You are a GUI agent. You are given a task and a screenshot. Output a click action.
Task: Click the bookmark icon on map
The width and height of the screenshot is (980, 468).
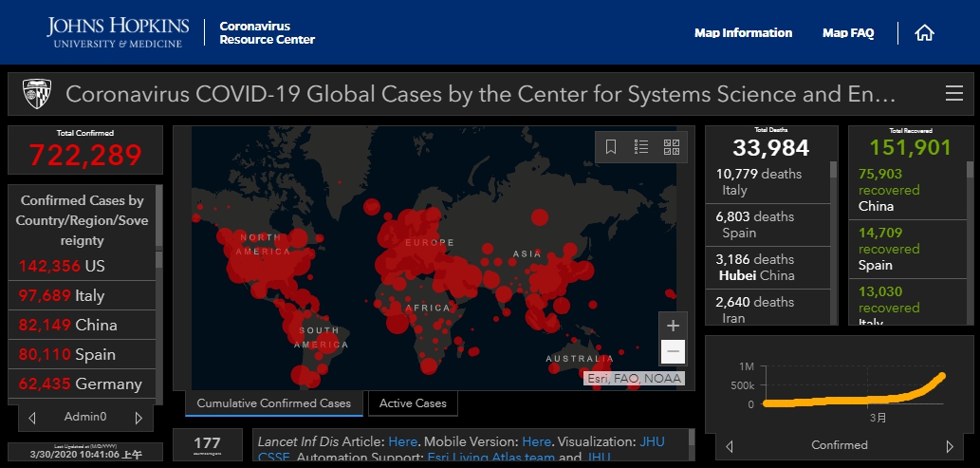coord(611,147)
